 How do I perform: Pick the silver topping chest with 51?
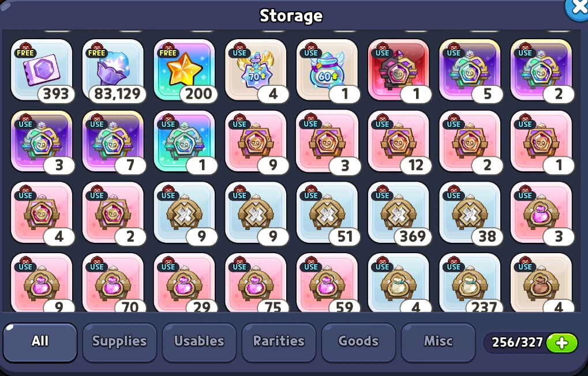click(327, 213)
